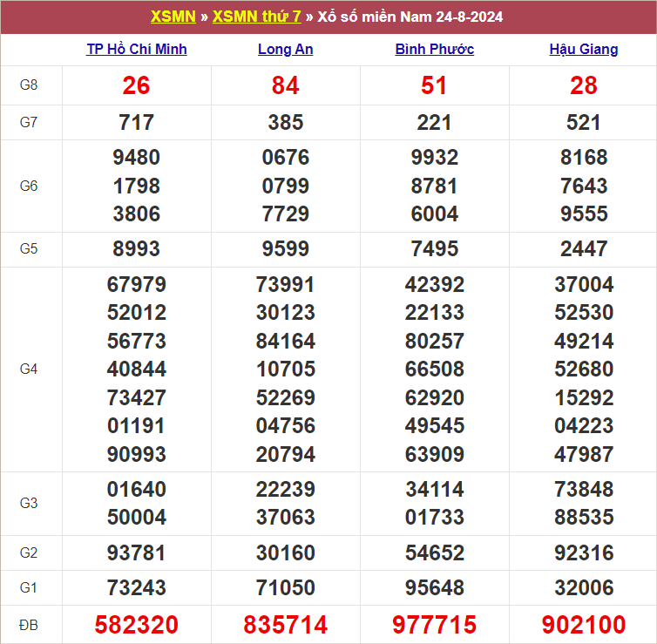Open the Hậu Giang province link
Screen dimensions: 657x644
[584, 49]
